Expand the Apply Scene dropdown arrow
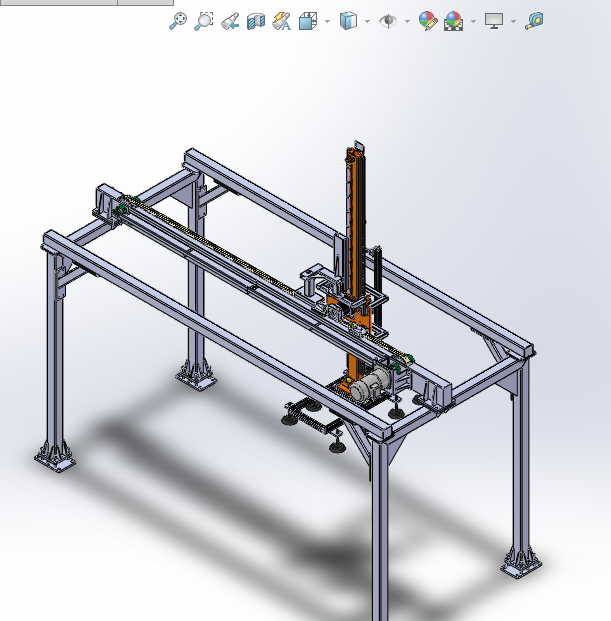This screenshot has width=611, height=621. tap(474, 21)
